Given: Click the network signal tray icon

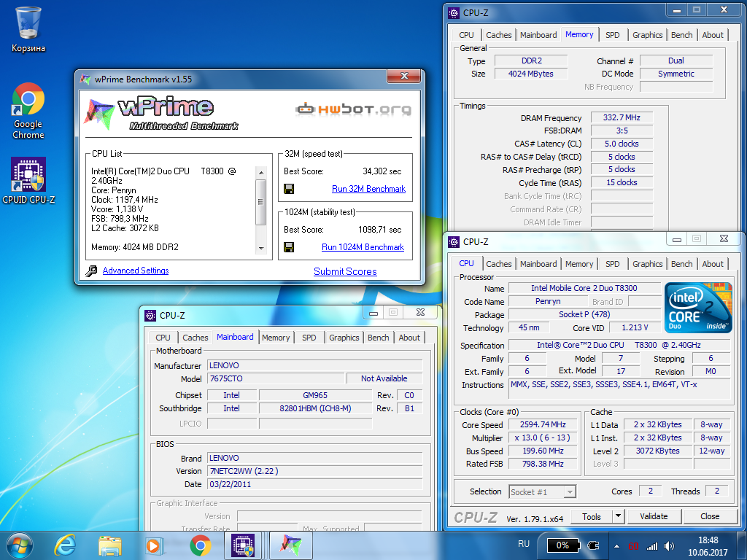Looking at the screenshot, I should click(651, 546).
